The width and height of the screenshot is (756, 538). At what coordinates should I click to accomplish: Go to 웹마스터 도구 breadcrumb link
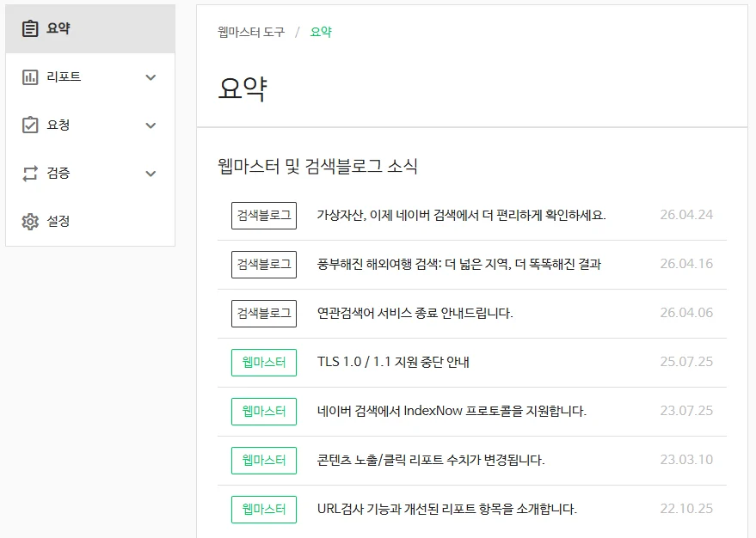coord(251,32)
